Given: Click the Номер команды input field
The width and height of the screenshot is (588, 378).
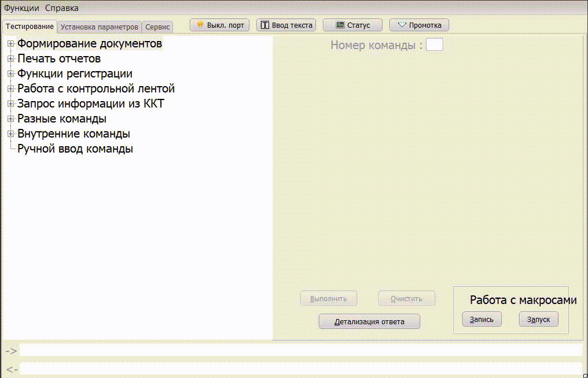Looking at the screenshot, I should pyautogui.click(x=434, y=45).
